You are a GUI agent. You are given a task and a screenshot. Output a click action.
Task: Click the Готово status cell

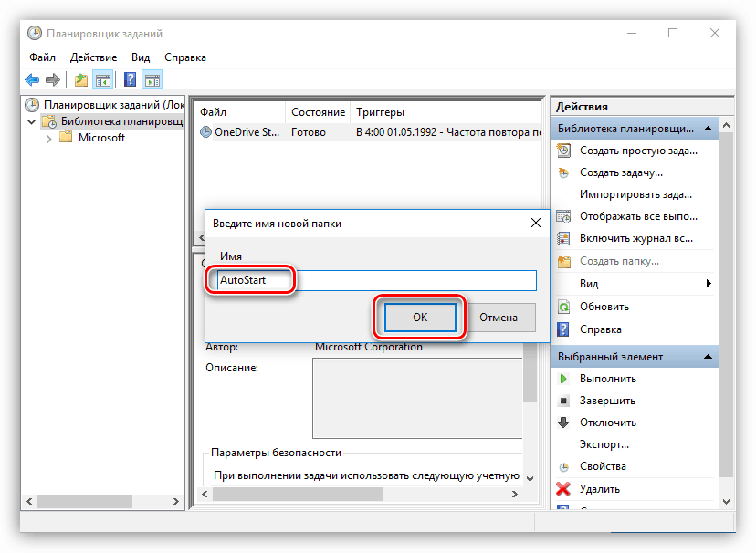[x=309, y=132]
